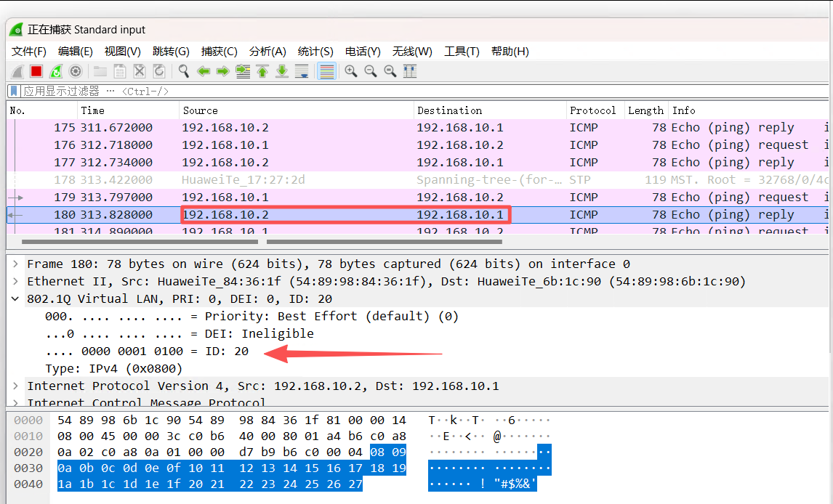Expand the Ethernet II details
833x504 pixels.
point(16,281)
